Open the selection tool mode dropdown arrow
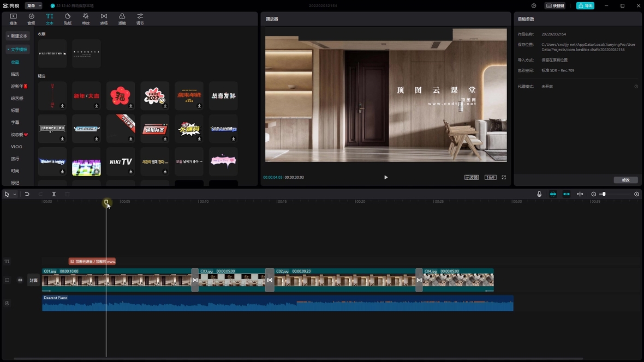The width and height of the screenshot is (644, 362). click(x=15, y=195)
